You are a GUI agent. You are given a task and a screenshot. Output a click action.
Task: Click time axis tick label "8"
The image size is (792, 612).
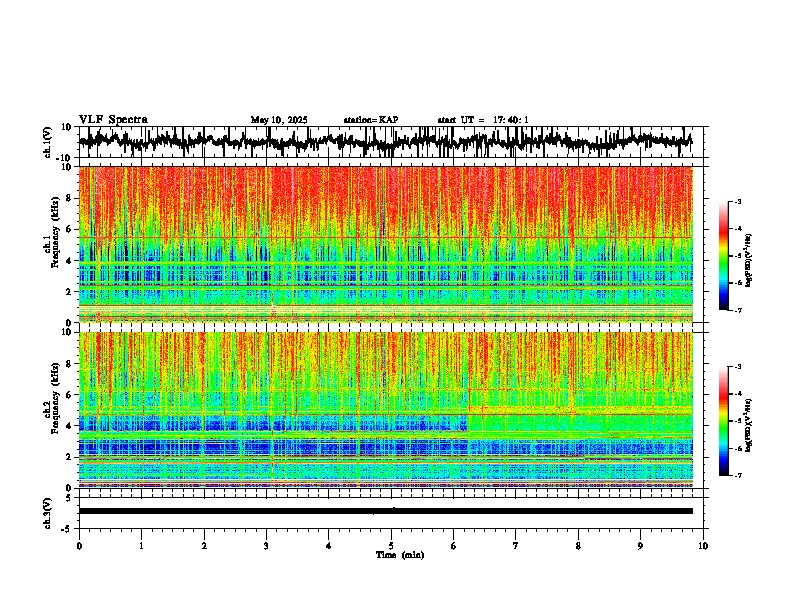[578, 546]
